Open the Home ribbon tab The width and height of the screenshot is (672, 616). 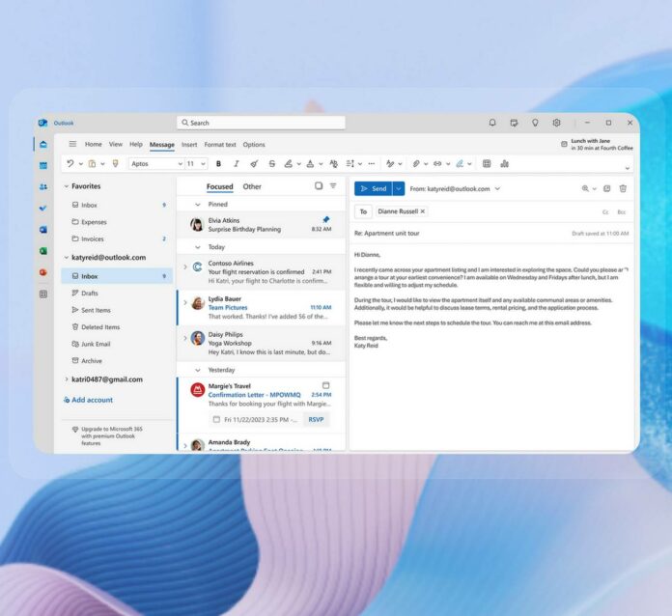[94, 145]
